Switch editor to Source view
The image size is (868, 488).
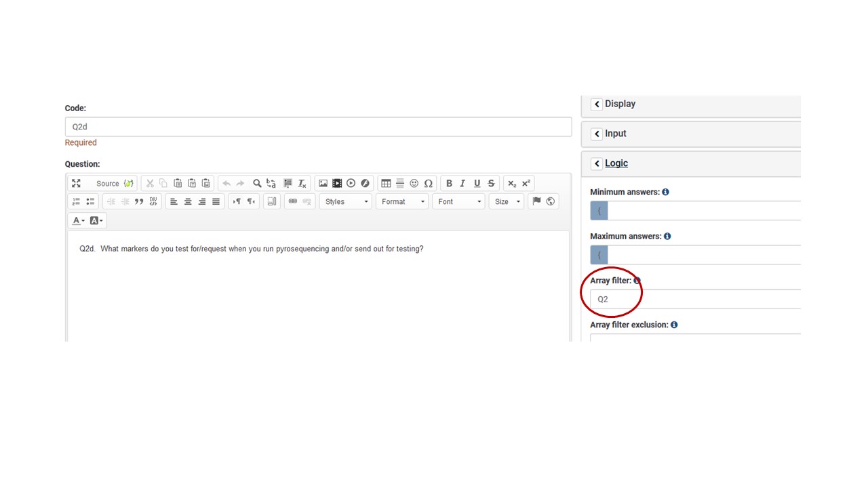107,184
